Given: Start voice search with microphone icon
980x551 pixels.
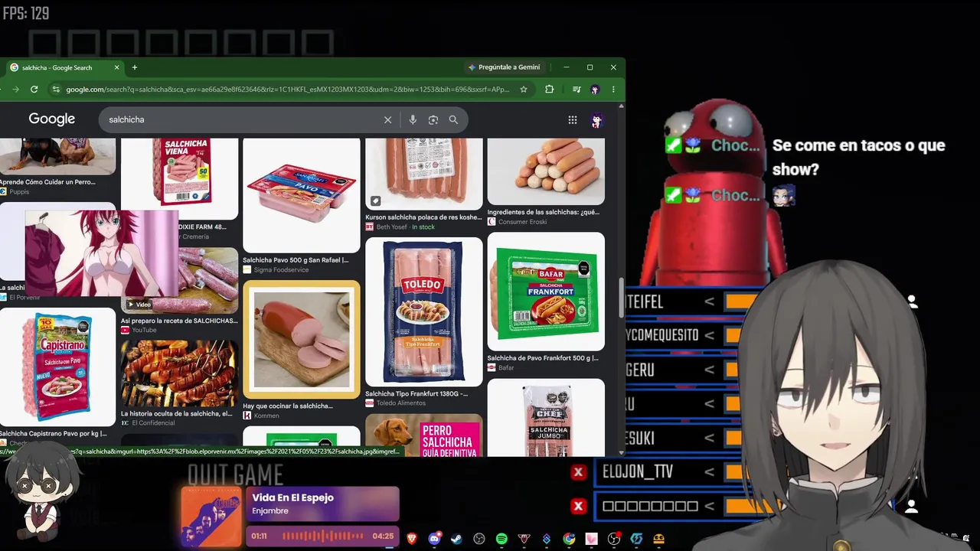Looking at the screenshot, I should tap(413, 119).
